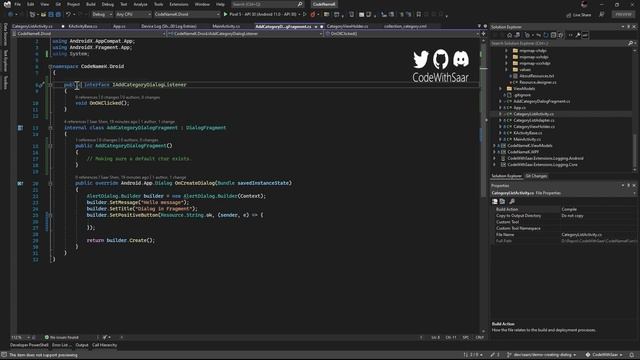This screenshot has width=640, height=360.
Task: Select AboutResources.txt in Solution Explorer
Action: [536, 76]
